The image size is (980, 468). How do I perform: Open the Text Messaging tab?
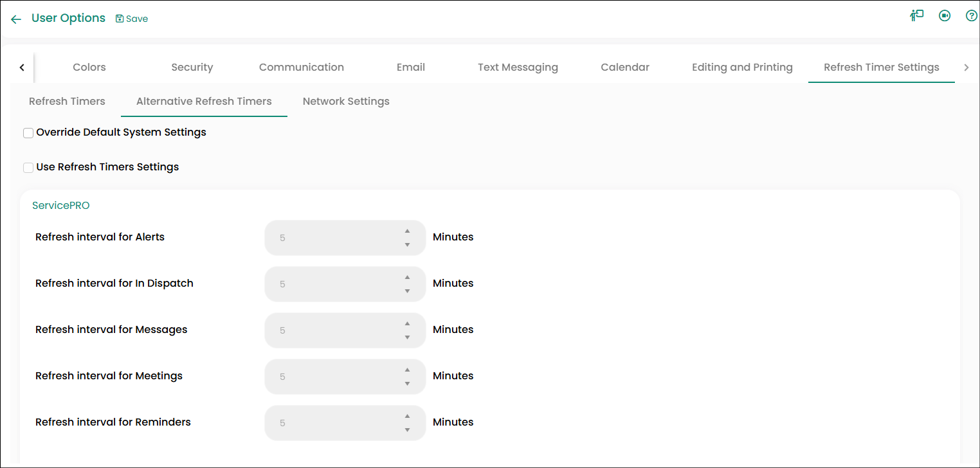(x=518, y=67)
